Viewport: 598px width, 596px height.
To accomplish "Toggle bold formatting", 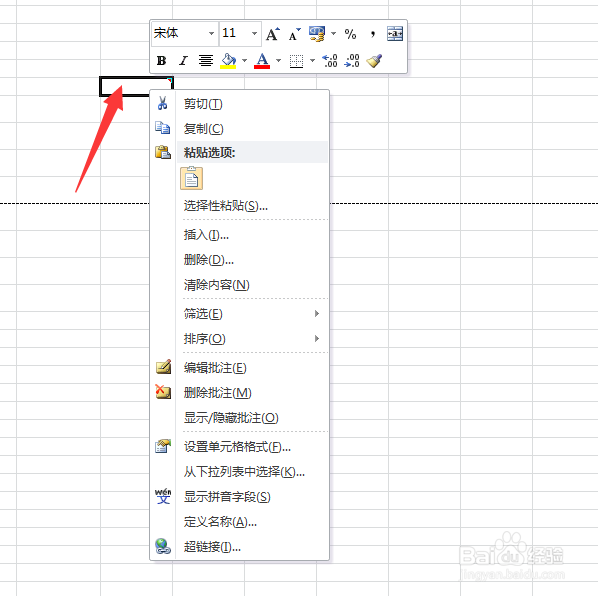I will click(x=161, y=60).
